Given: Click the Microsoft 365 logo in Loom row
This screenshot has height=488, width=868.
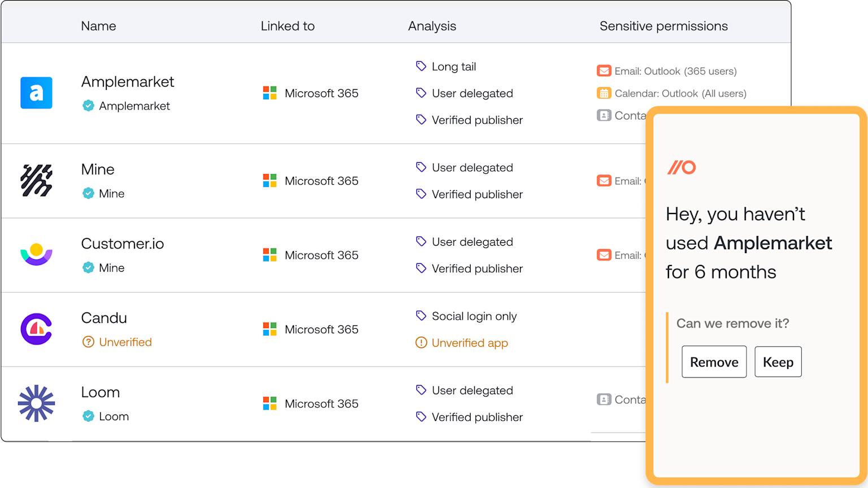Looking at the screenshot, I should (x=270, y=403).
